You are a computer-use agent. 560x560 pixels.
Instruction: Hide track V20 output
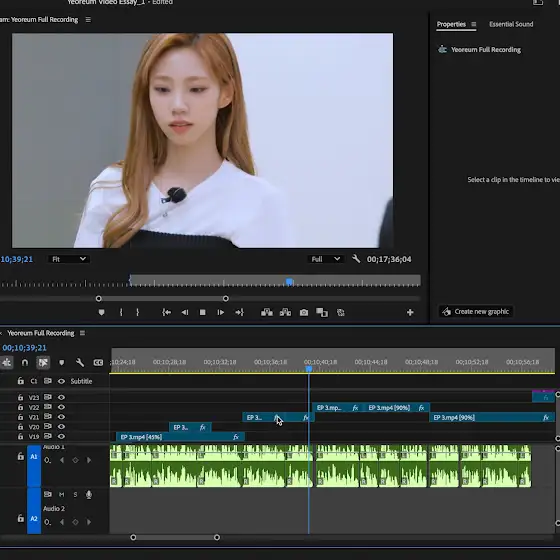[x=61, y=426]
